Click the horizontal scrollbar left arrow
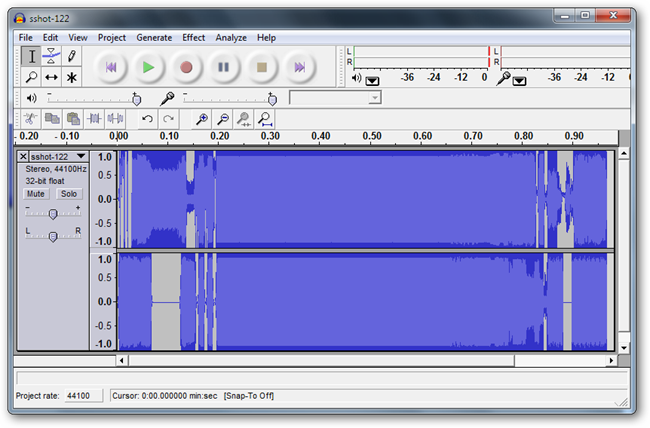The width and height of the screenshot is (650, 428). 122,360
